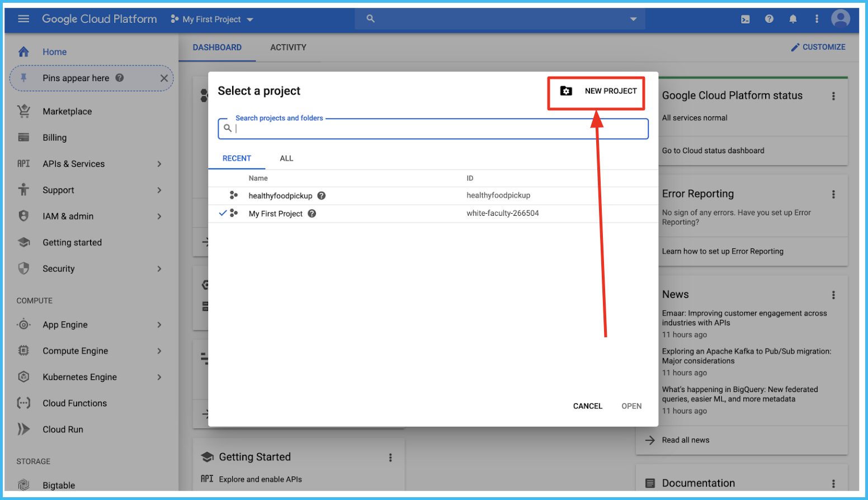Click the Billing card icon

pos(23,138)
